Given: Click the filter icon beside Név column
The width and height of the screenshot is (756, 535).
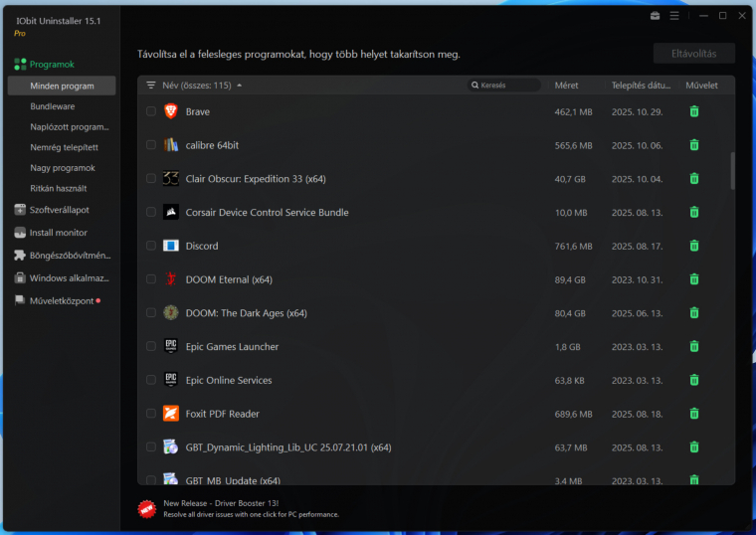Looking at the screenshot, I should pyautogui.click(x=151, y=86).
